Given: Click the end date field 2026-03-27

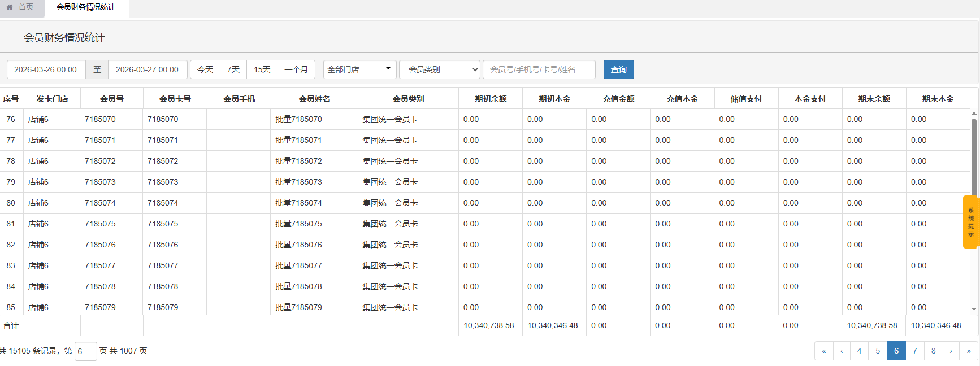Looking at the screenshot, I should 148,69.
